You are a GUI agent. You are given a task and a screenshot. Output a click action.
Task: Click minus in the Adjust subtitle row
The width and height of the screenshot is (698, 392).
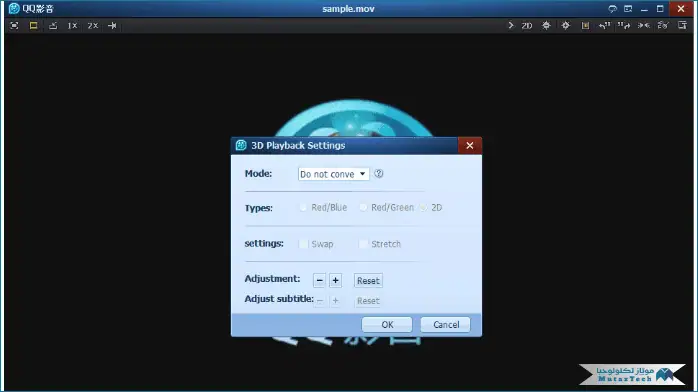pos(319,301)
